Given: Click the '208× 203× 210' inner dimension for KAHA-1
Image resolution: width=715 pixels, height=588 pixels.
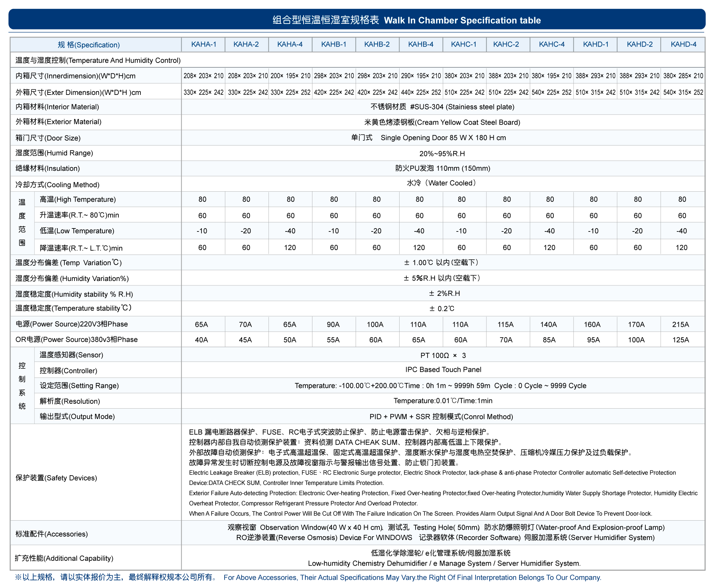Looking at the screenshot, I should click(x=203, y=76).
